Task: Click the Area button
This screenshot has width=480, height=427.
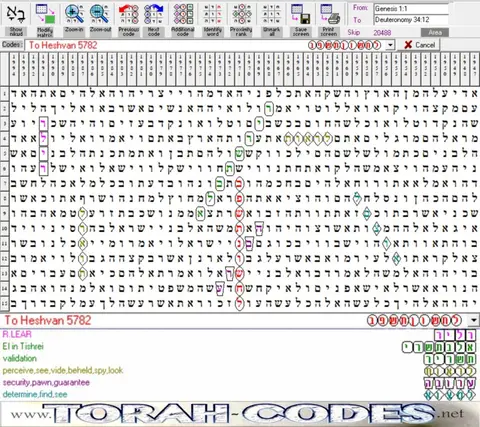Action: pyautogui.click(x=435, y=32)
